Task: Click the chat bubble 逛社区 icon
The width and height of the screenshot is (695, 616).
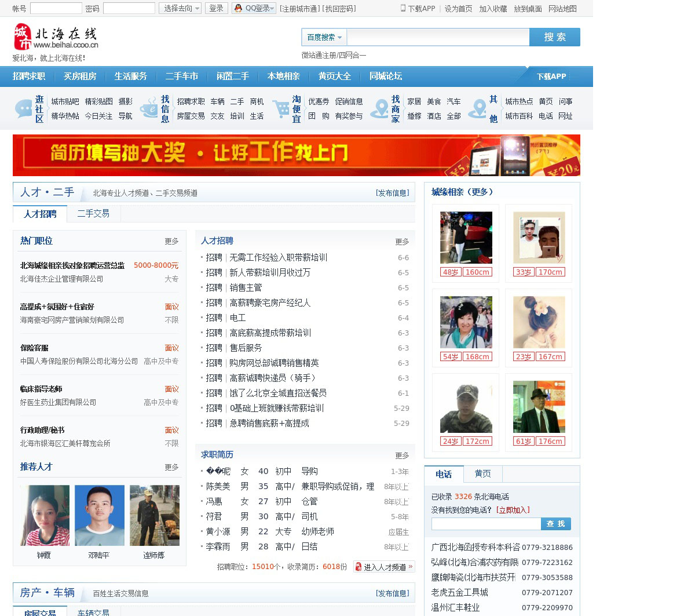Action: click(24, 109)
